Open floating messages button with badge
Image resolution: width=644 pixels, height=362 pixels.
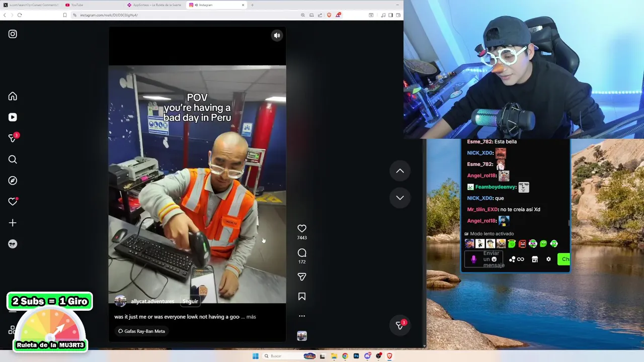(x=400, y=325)
